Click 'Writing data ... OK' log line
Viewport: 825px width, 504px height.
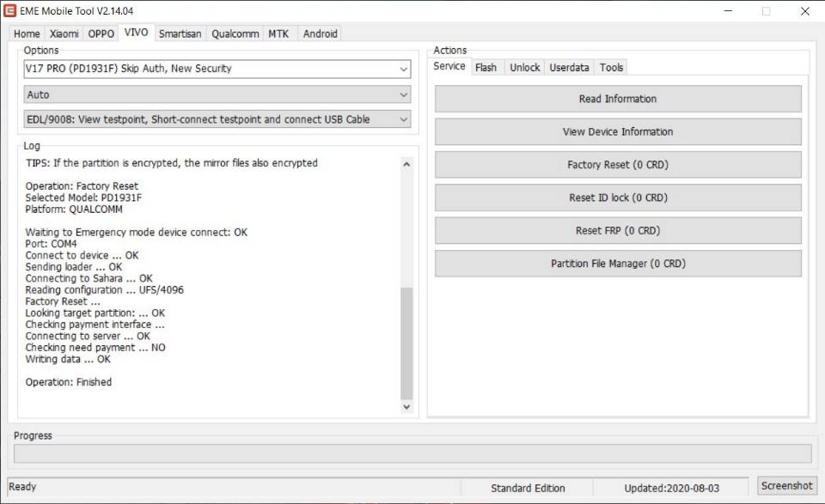pos(68,360)
